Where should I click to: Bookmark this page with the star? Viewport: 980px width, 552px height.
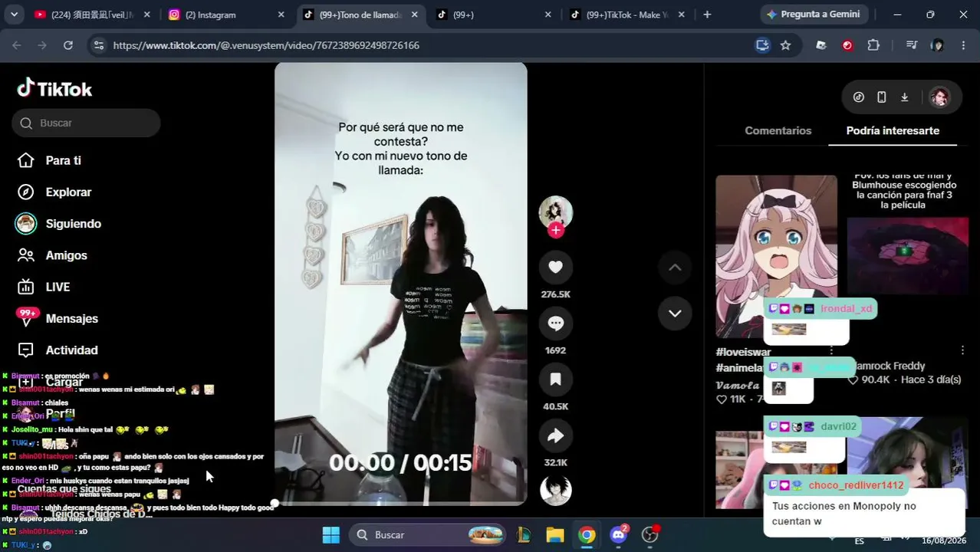(x=785, y=45)
